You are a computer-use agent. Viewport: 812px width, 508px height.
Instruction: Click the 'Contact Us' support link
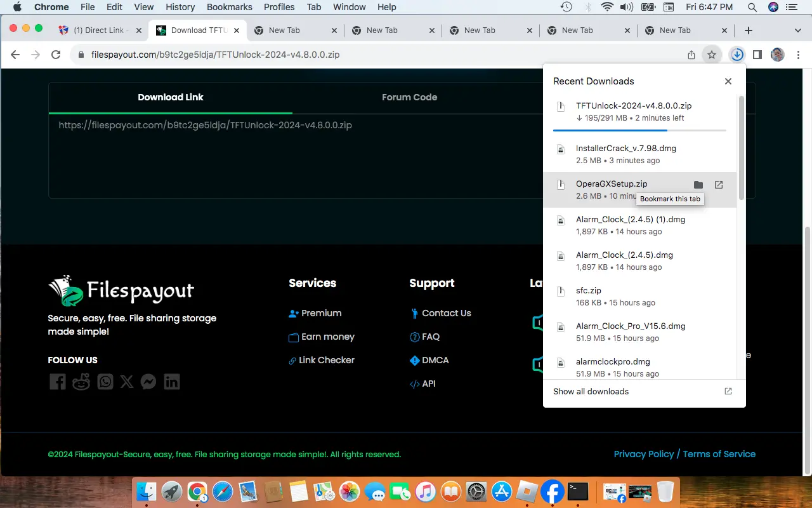point(440,313)
